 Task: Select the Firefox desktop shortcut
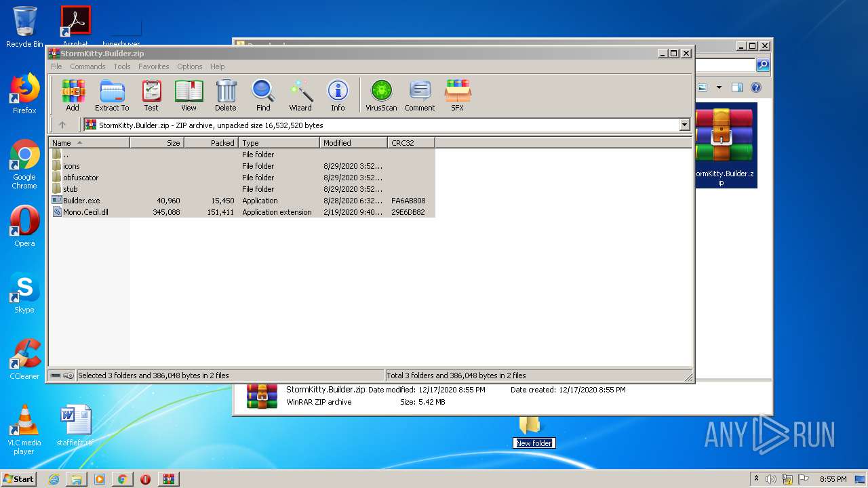click(24, 94)
